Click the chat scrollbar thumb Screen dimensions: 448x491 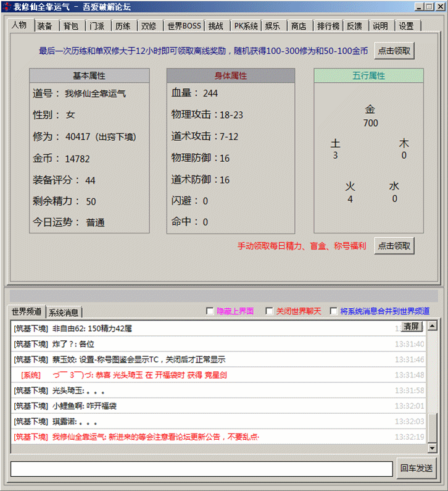pyautogui.click(x=432, y=427)
